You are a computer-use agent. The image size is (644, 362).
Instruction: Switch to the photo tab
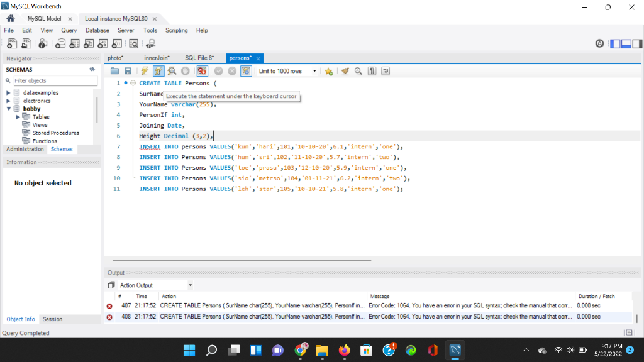116,58
